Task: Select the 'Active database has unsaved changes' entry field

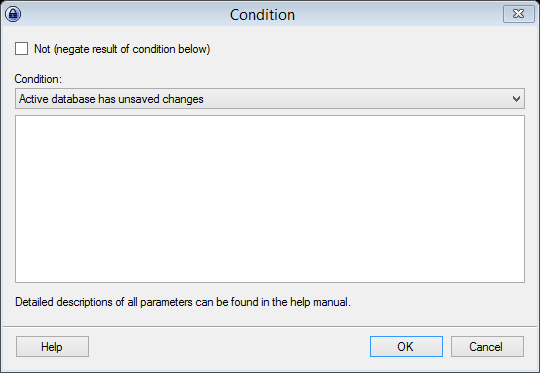Action: point(270,99)
